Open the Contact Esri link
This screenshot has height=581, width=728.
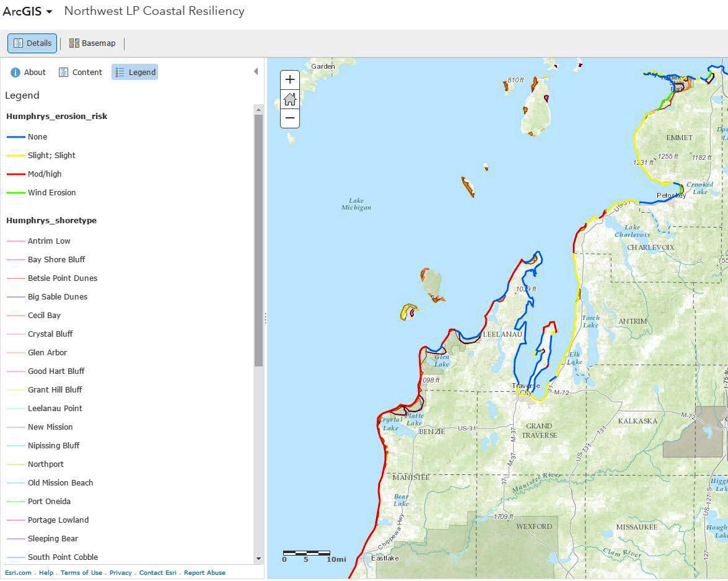click(158, 573)
